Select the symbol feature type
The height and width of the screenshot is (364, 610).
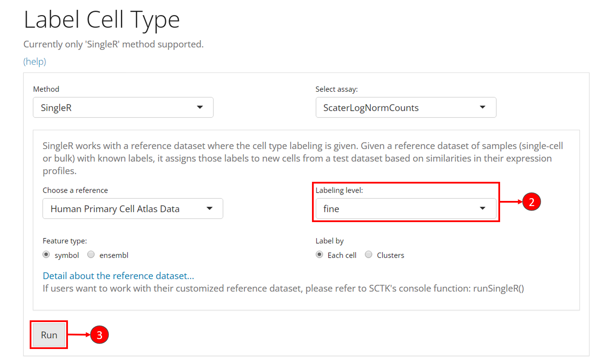tap(46, 255)
